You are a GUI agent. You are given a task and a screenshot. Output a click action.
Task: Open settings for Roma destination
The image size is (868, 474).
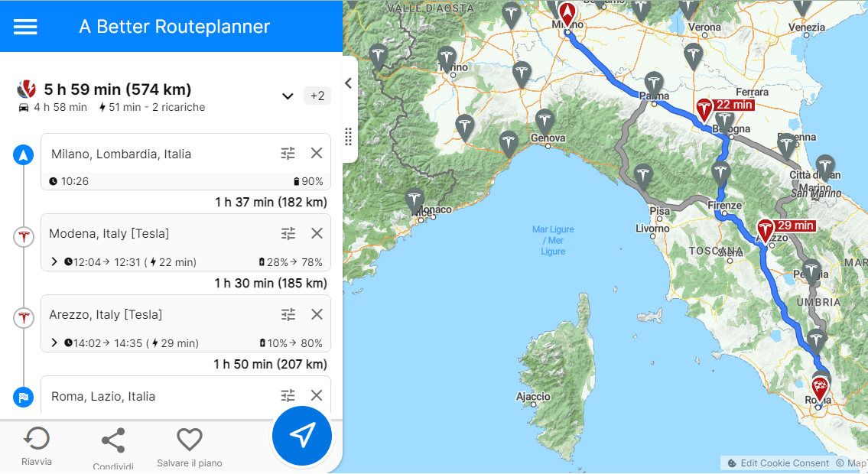(x=288, y=395)
